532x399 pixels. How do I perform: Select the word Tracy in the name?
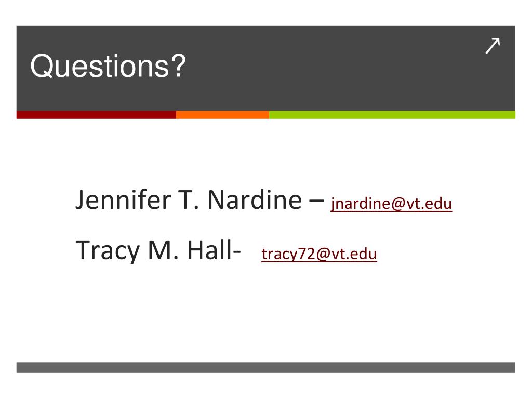pos(108,251)
